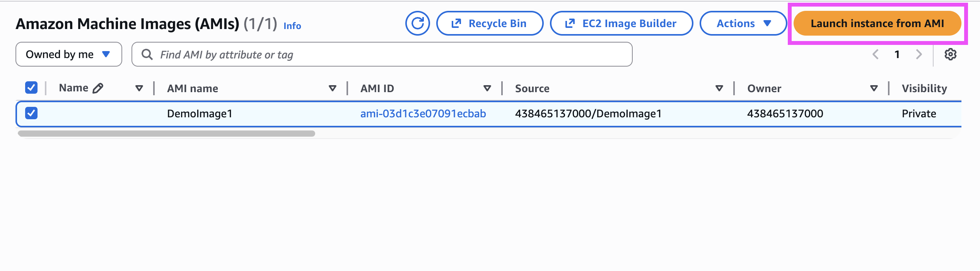Screen dimensions: 980x271
Task: Go to the next page arrow
Action: [x=919, y=54]
